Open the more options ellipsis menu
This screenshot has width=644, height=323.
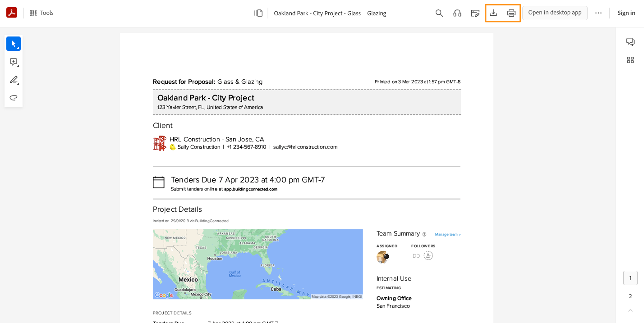(x=598, y=13)
